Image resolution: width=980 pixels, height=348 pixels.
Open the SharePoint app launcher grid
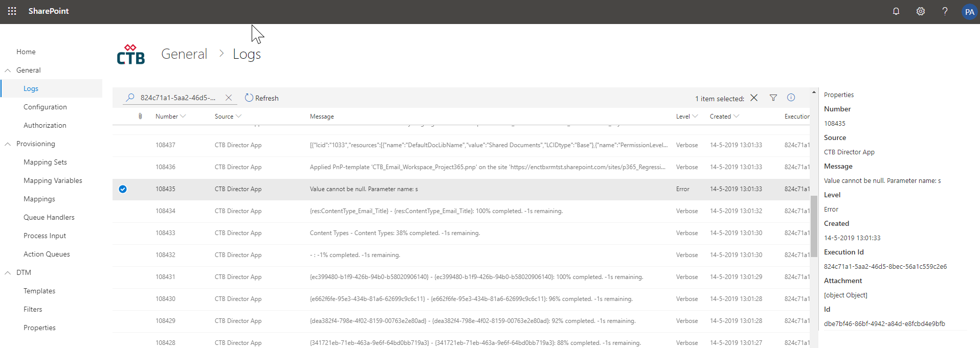12,11
